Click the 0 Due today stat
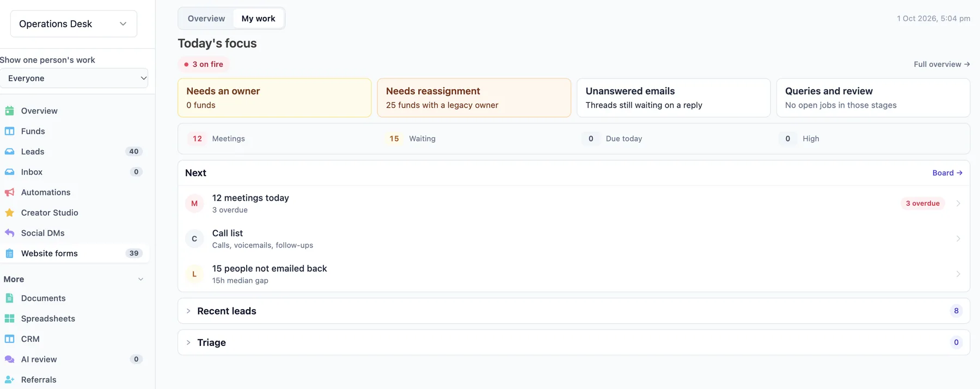Viewport: 980px width, 389px height. click(x=612, y=139)
